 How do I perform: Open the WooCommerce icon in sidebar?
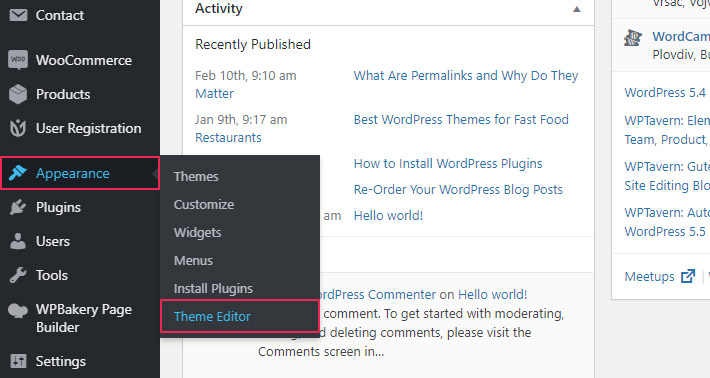coord(18,60)
